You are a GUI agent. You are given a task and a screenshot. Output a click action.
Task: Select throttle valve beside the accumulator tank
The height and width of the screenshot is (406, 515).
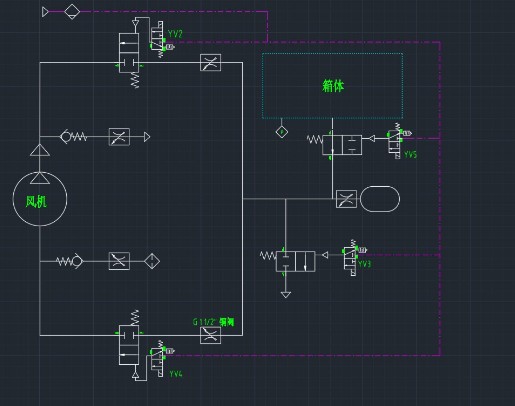pyautogui.click(x=346, y=199)
